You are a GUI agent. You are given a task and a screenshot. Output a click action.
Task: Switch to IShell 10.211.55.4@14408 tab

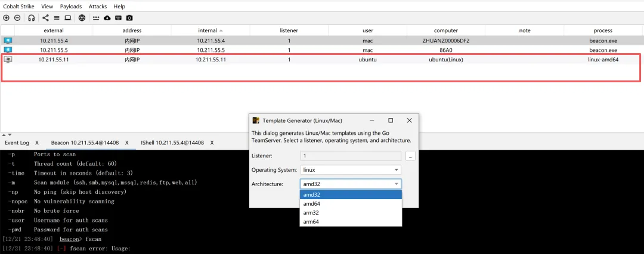[x=172, y=143]
